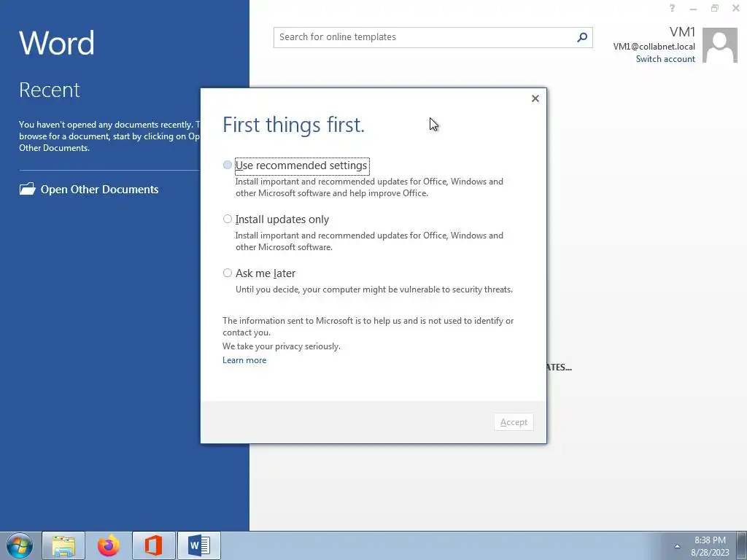Open the Learn more privacy link

click(x=244, y=360)
